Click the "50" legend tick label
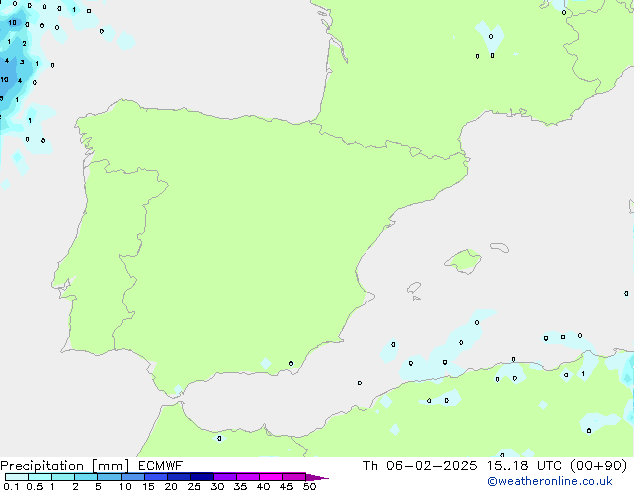This screenshot has height=490, width=634. click(x=309, y=486)
